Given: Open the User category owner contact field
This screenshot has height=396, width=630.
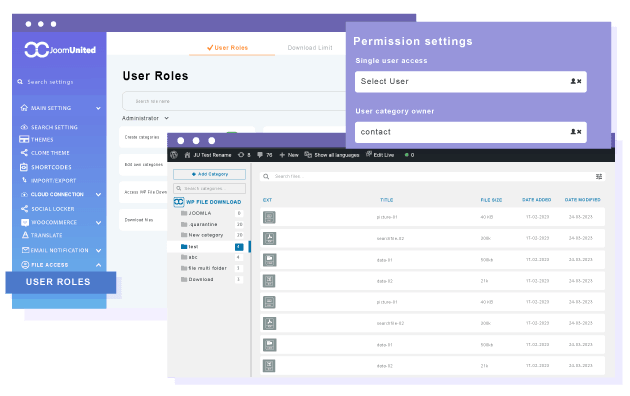Looking at the screenshot, I should pyautogui.click(x=470, y=132).
